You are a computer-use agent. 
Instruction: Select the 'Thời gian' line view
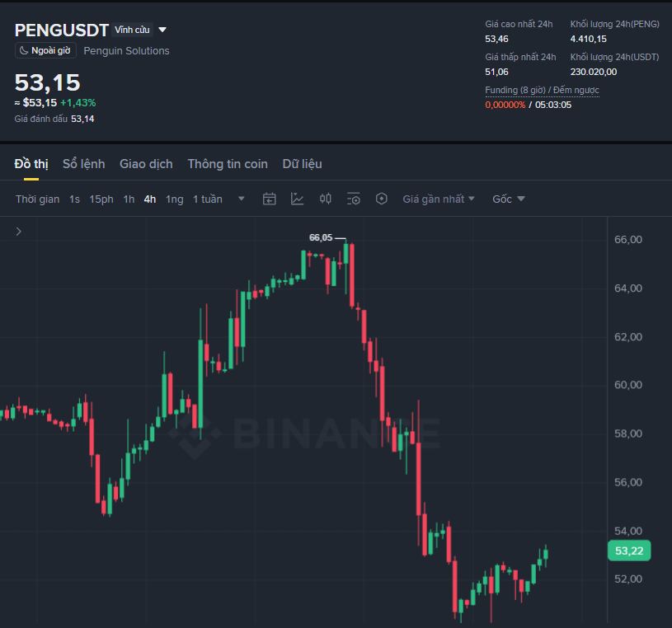[38, 199]
